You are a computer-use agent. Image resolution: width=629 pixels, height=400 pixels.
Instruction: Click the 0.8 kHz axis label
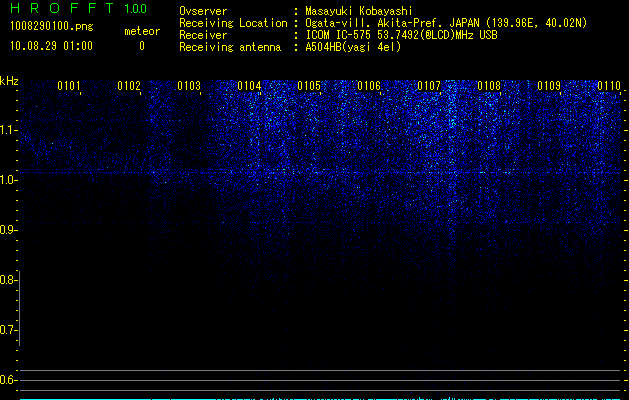[8, 280]
